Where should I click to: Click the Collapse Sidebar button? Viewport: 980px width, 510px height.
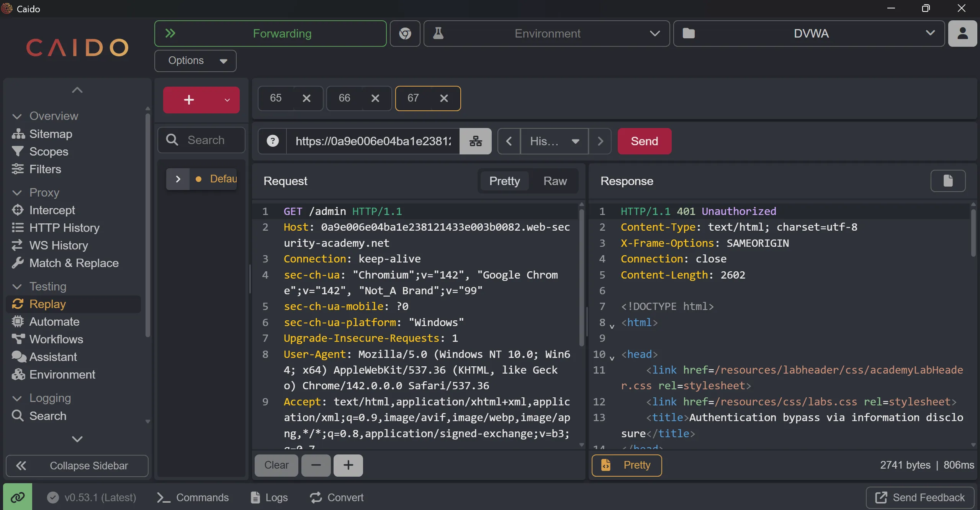[x=77, y=466]
